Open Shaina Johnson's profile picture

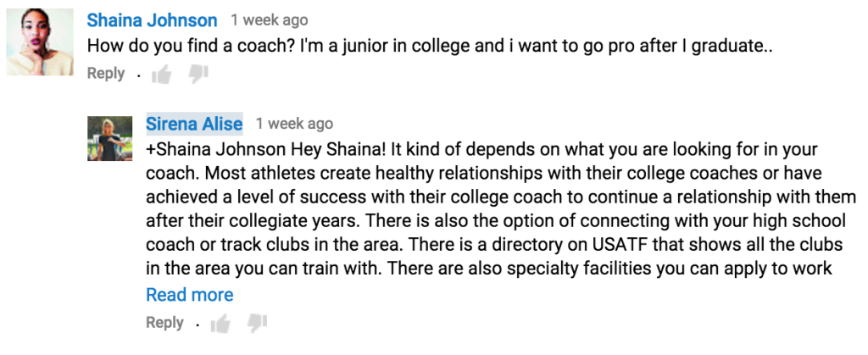40,42
